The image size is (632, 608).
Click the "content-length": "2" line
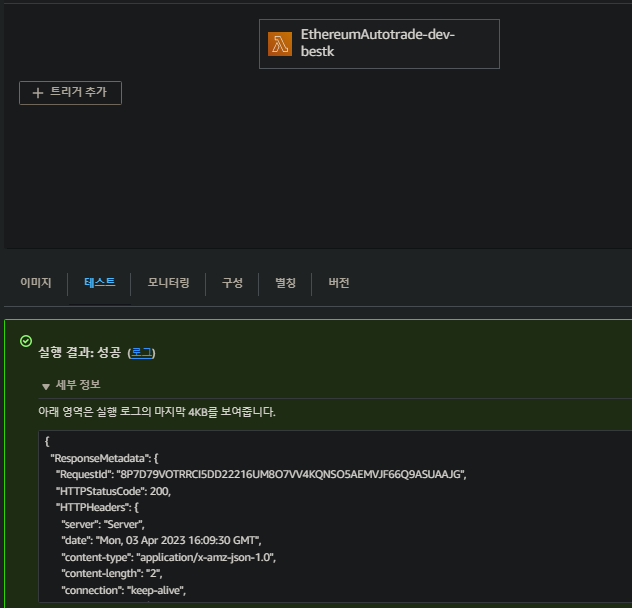click(x=112, y=573)
